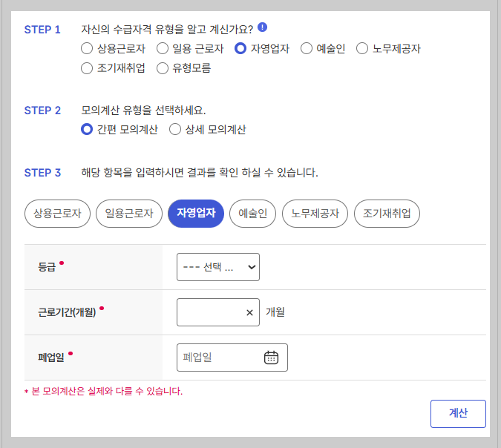Switch to the 상용근로자 pill tab
Screen dimensions: 501x448
(57, 214)
